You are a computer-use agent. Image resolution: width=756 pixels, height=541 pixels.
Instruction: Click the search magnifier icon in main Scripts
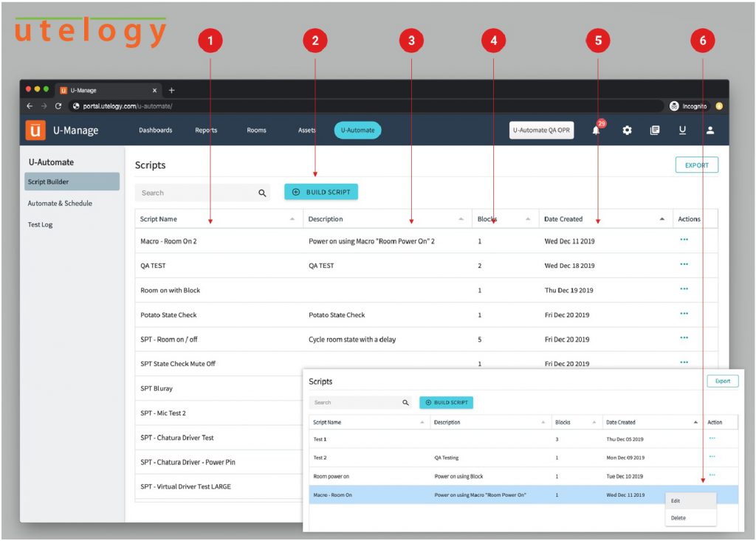tap(262, 193)
